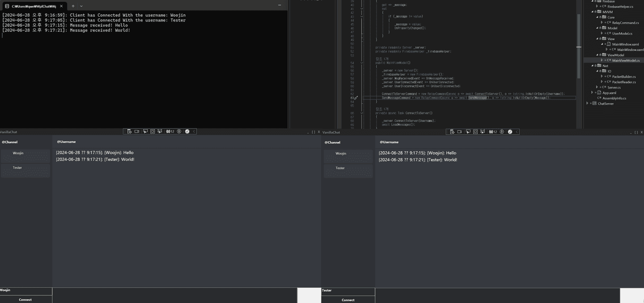Click the Hot Reload icon showing 12 changes
Viewport: 644px width, 303px height.
click(x=169, y=131)
